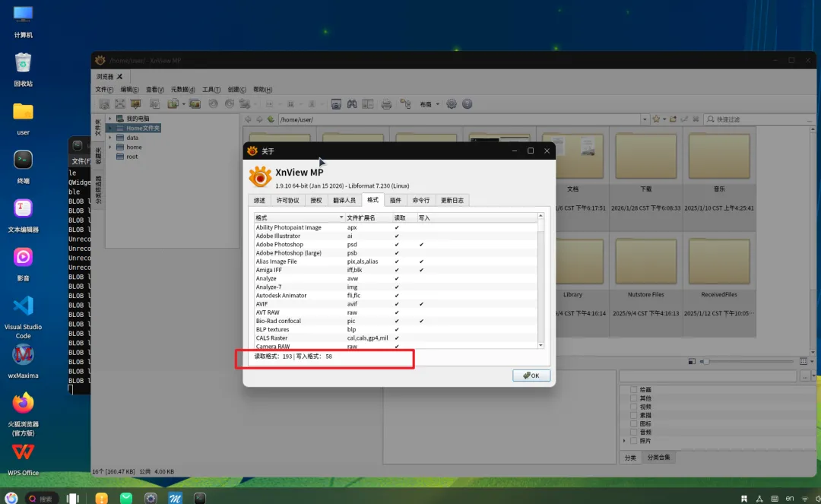Open the 查看(V) menu in XnView MP
The width and height of the screenshot is (821, 504).
point(154,90)
